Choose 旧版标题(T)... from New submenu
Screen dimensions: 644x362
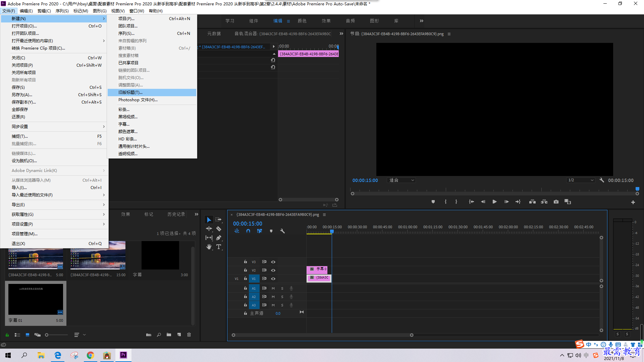click(x=152, y=92)
